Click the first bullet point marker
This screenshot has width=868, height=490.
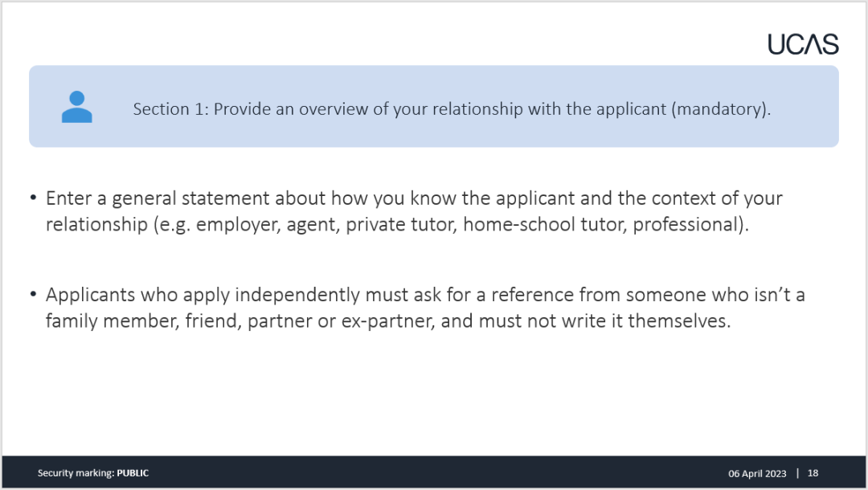[x=34, y=198]
